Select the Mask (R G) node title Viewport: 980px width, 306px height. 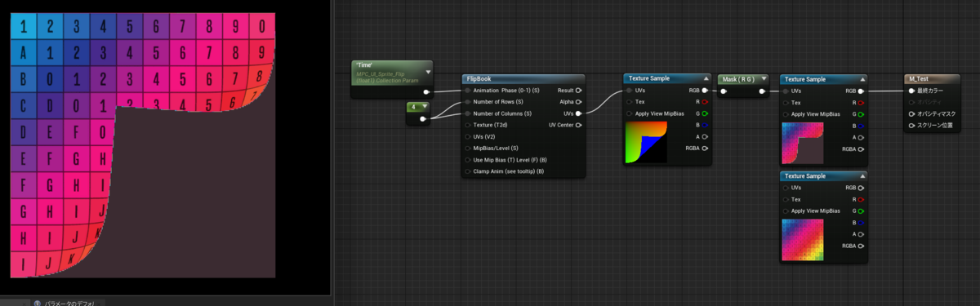tap(743, 79)
